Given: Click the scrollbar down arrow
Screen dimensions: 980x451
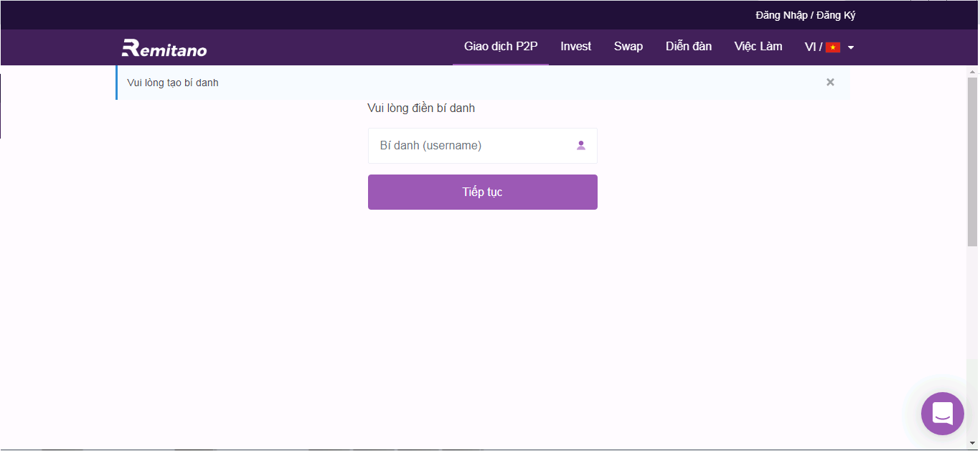Looking at the screenshot, I should click(973, 444).
